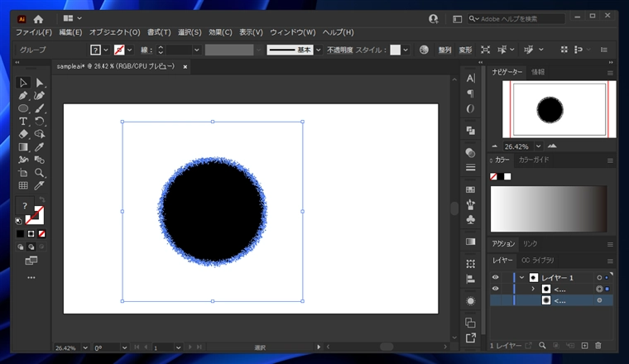The height and width of the screenshot is (364, 629).
Task: Open the Appearance panel sun-like icon
Action: pos(471,301)
